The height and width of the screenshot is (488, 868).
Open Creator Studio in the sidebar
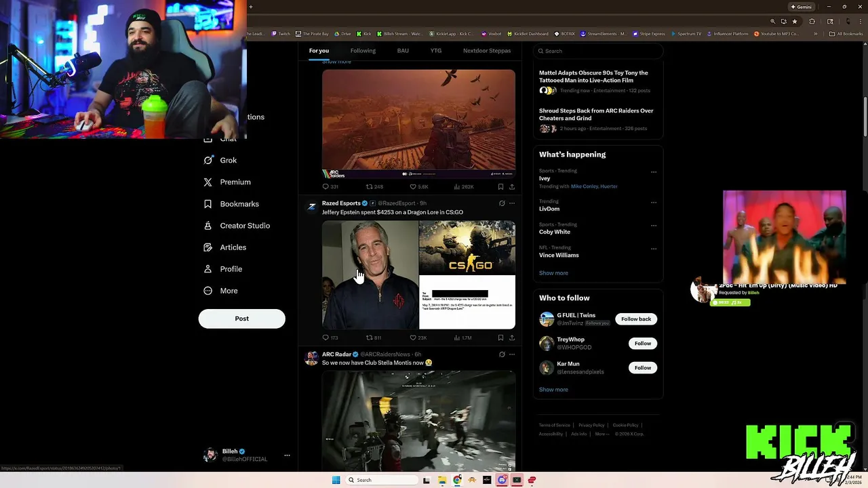pos(237,226)
